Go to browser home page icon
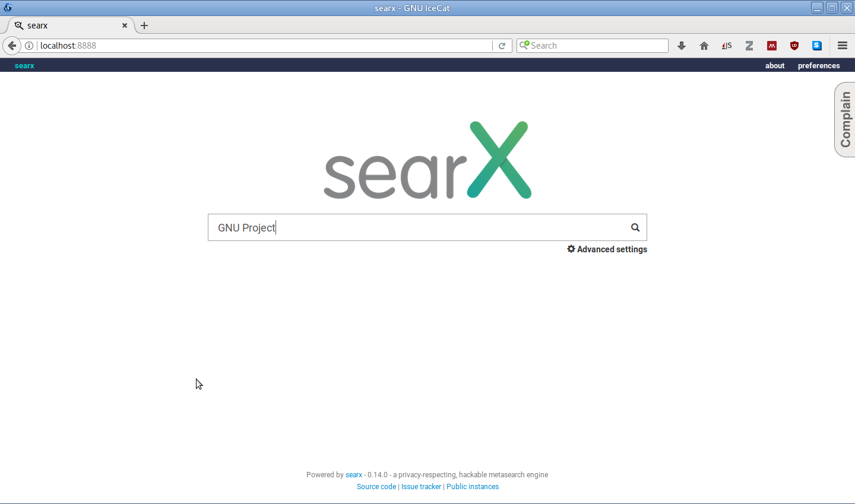 [704, 46]
